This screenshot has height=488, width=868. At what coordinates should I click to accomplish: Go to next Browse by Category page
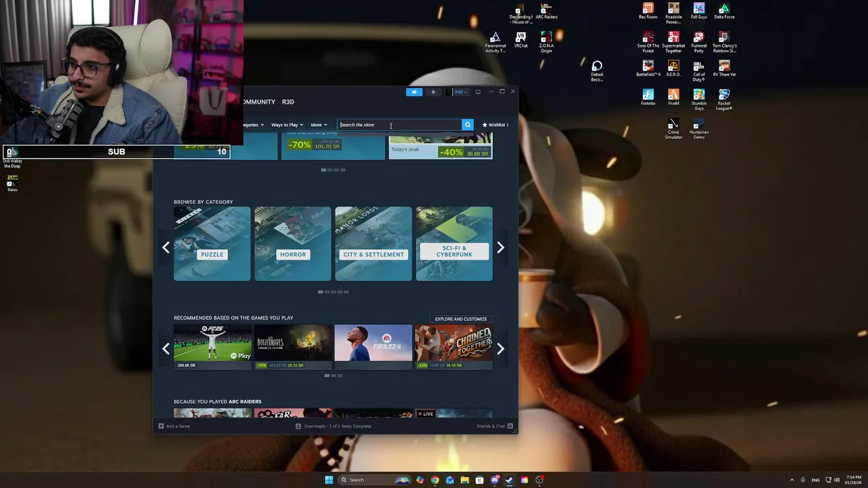point(500,247)
